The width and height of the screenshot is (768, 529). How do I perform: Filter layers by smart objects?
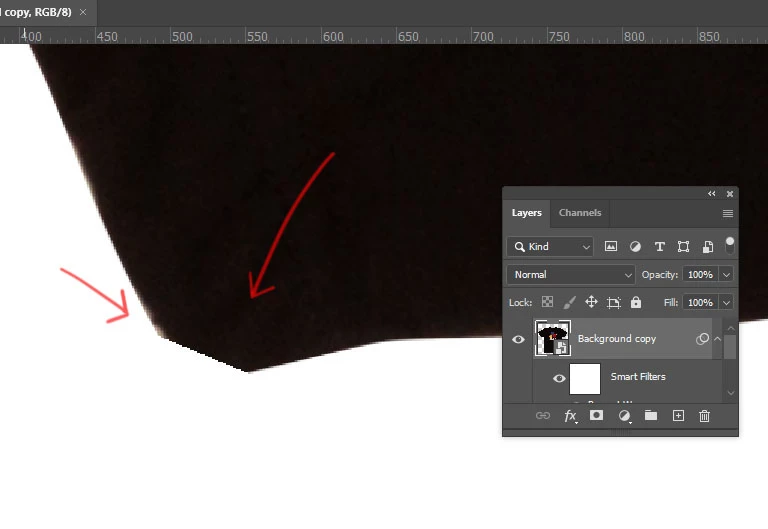coord(708,246)
